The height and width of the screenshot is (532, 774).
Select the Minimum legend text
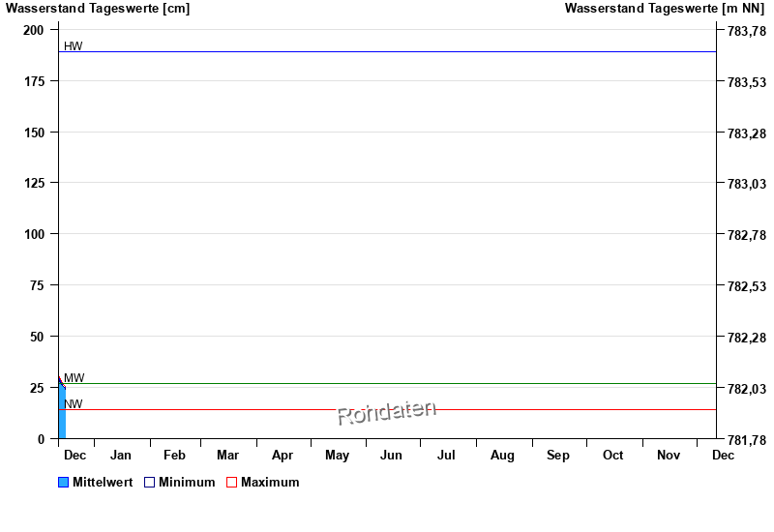coord(187,482)
